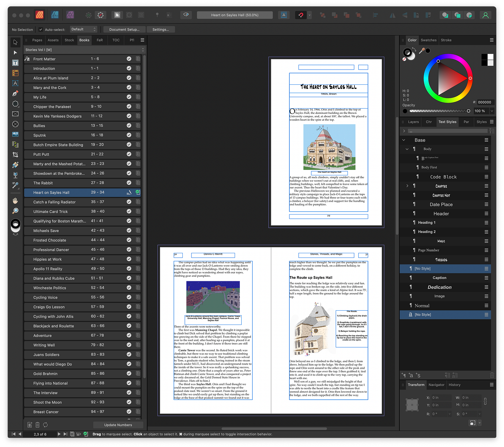This screenshot has height=447, width=504.
Task: Select the Frame Text tool
Action: pyautogui.click(x=15, y=63)
